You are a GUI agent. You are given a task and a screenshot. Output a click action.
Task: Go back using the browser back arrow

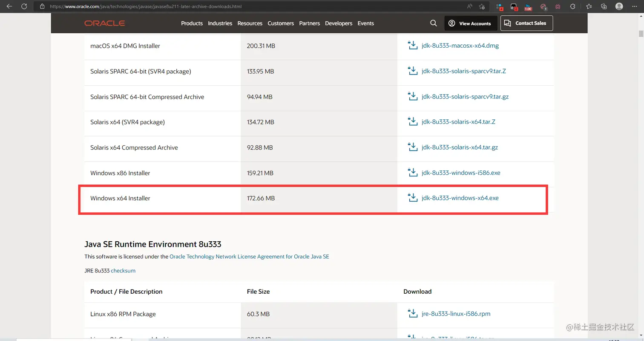(x=9, y=6)
